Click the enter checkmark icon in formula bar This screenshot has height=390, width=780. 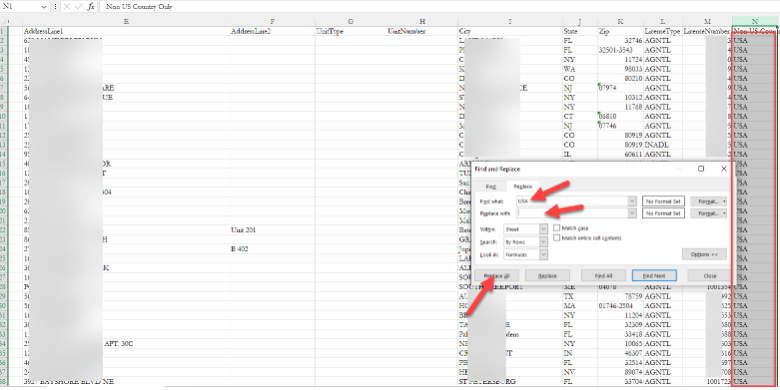78,7
